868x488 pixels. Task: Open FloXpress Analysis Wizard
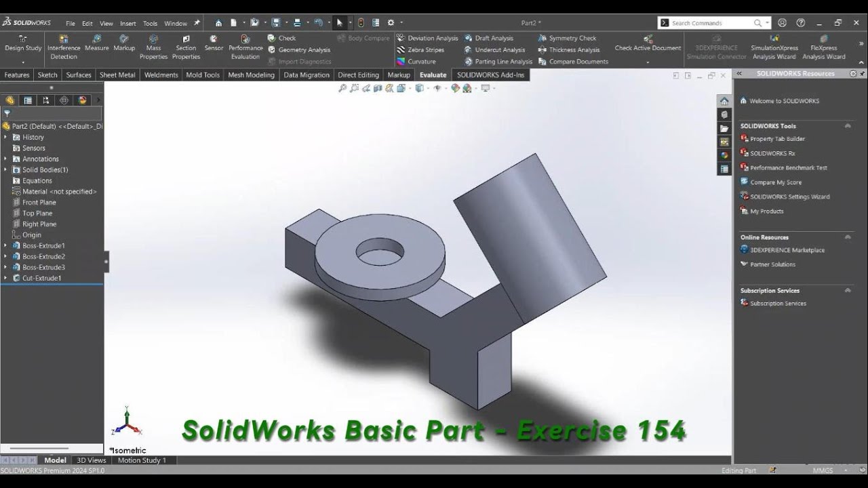click(x=823, y=47)
